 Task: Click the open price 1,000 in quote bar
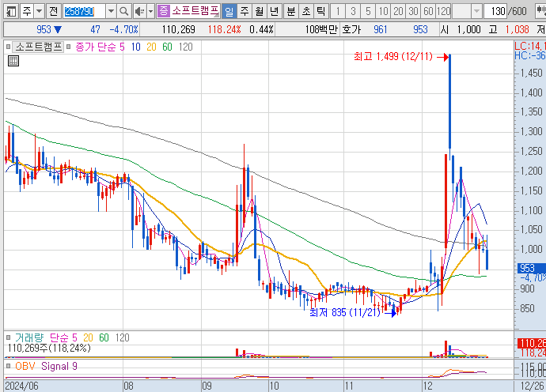pos(468,29)
